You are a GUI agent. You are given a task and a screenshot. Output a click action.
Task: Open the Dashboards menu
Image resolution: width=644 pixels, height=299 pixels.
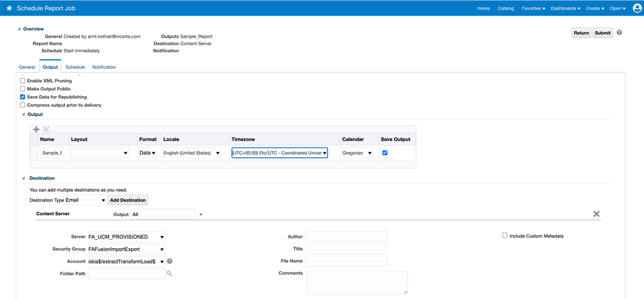pyautogui.click(x=565, y=8)
